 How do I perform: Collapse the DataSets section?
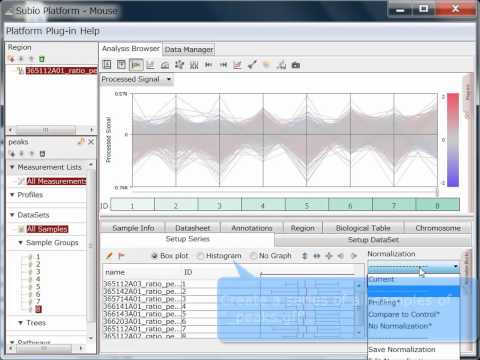click(x=12, y=215)
